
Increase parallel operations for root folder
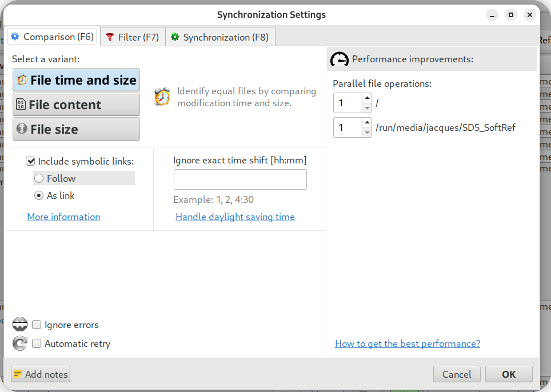click(367, 98)
